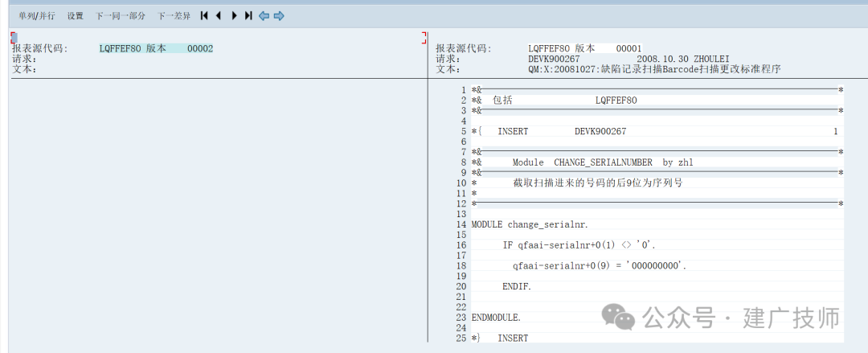Jump to first page with the first-page icon

(x=204, y=16)
